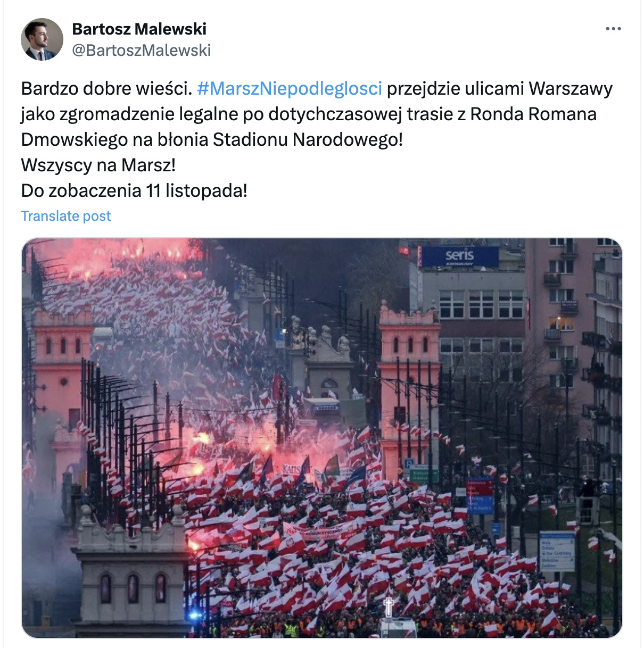
Task: Click the @BartoszMalewski handle
Action: [x=142, y=50]
